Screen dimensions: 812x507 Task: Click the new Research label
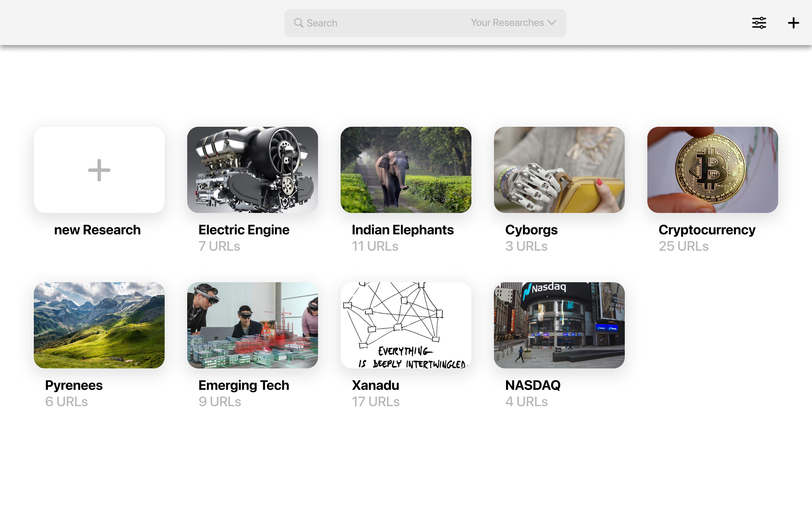pyautogui.click(x=97, y=230)
